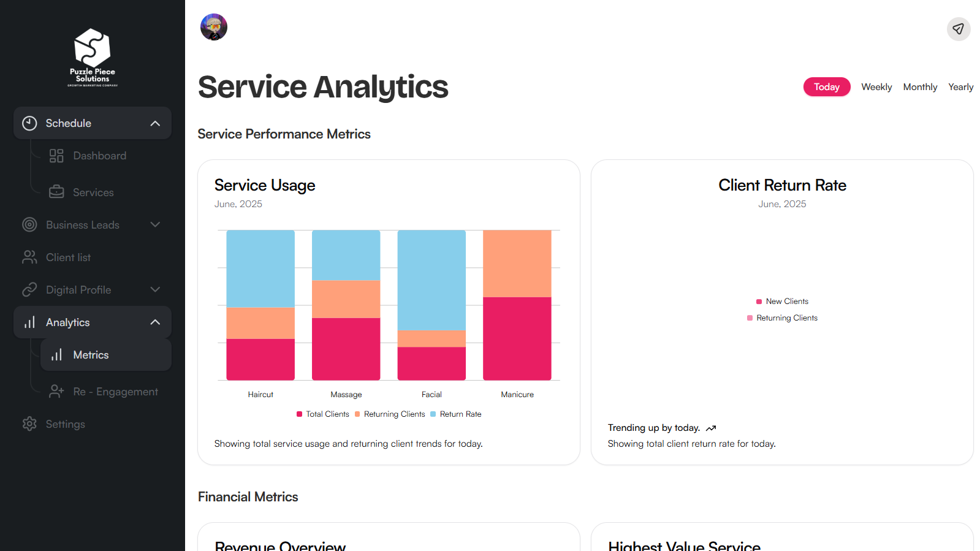Viewport: 980px width, 551px height.
Task: Expand the Digital Profile section
Action: pos(155,289)
